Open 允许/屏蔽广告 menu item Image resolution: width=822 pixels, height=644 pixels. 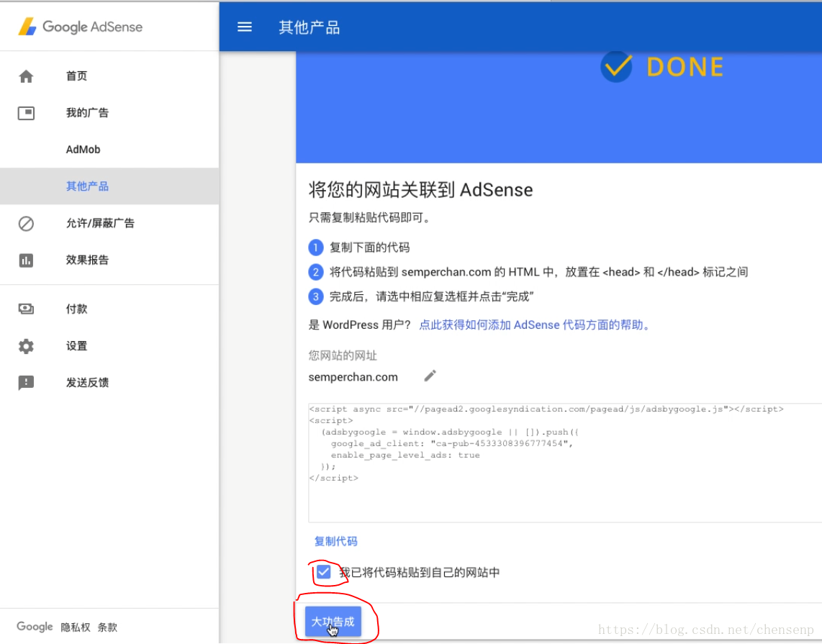(x=109, y=223)
